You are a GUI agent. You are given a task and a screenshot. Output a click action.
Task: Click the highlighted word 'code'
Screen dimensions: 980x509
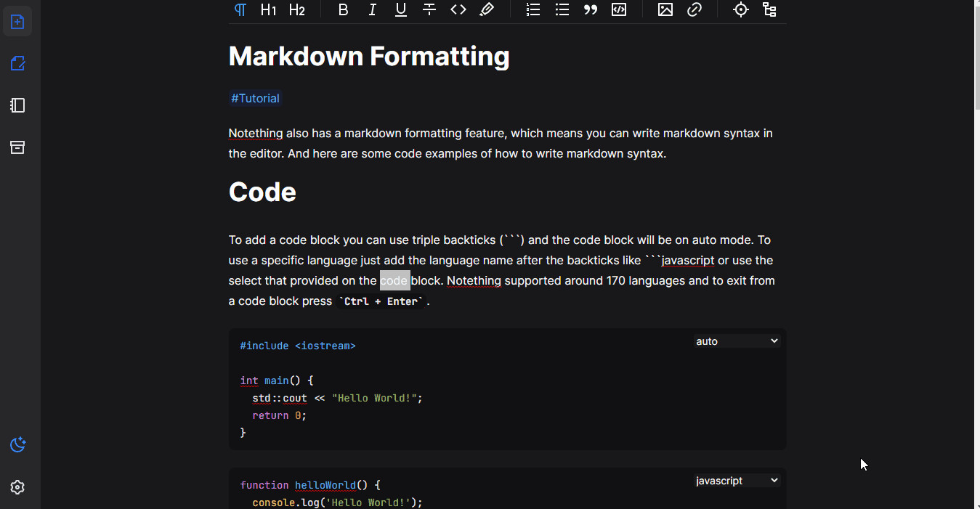394,280
